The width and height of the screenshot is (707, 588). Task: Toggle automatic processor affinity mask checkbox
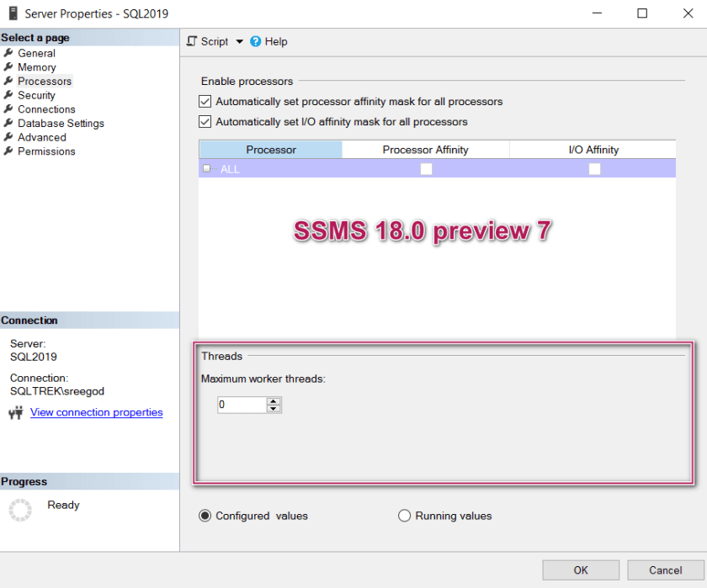(x=205, y=101)
